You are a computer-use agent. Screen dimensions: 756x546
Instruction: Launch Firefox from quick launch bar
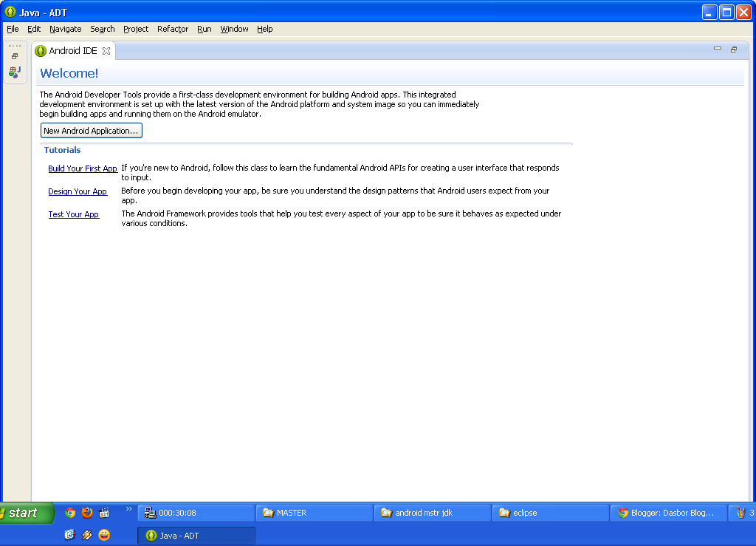pyautogui.click(x=87, y=513)
